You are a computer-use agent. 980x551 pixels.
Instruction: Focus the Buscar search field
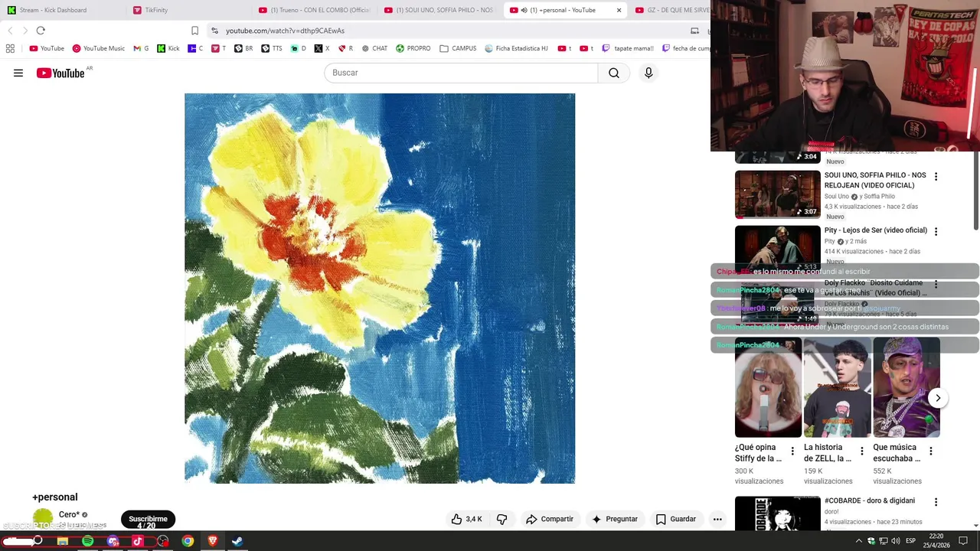click(x=461, y=73)
